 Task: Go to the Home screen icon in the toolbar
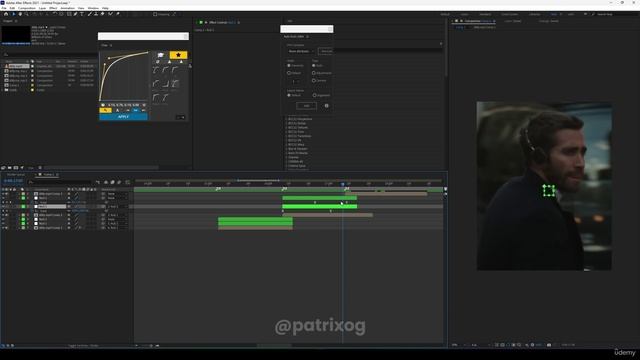(x=6, y=14)
